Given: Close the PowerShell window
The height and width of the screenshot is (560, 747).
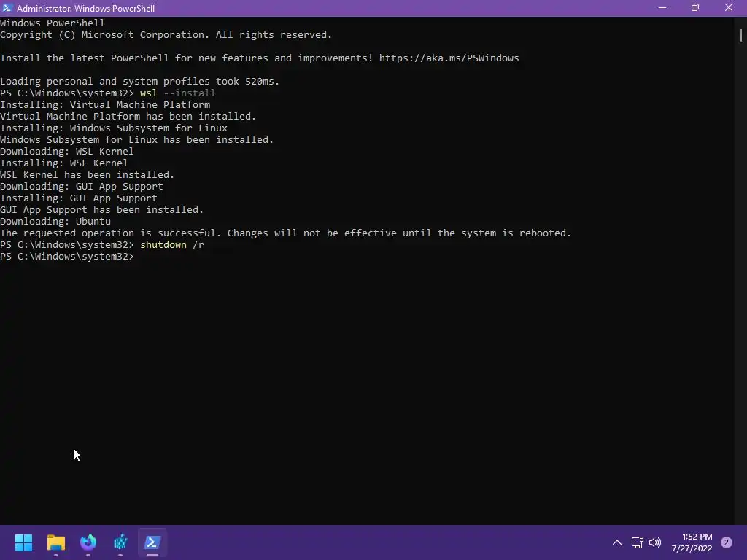Looking at the screenshot, I should click(729, 8).
